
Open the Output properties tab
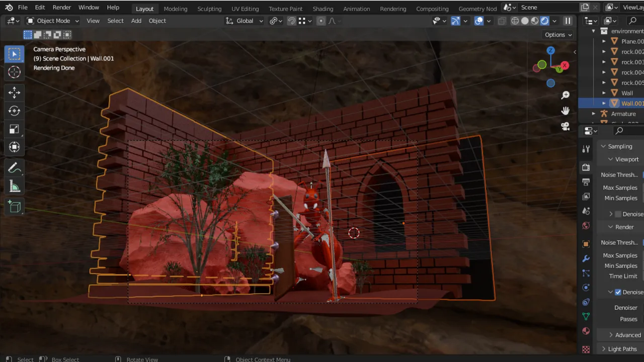(x=586, y=182)
